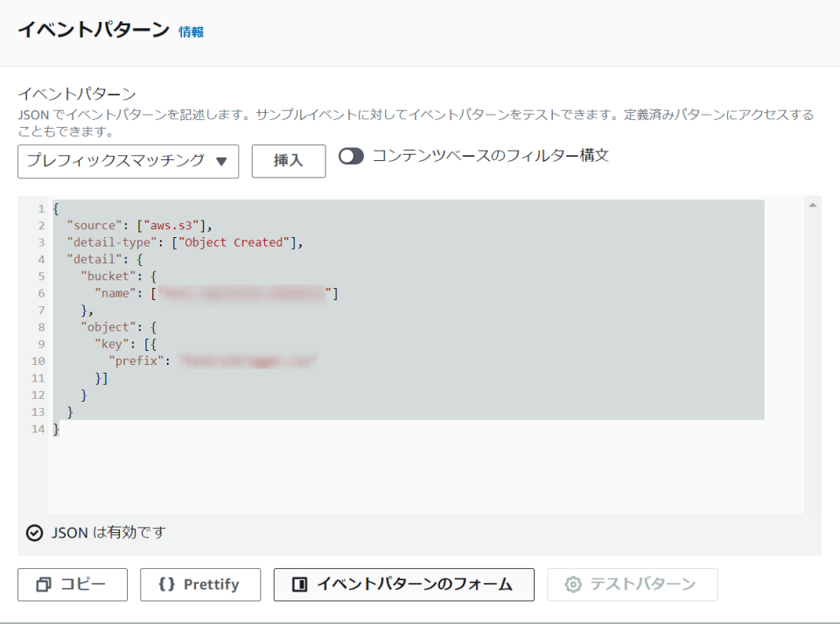Click the scrollbar up-arrow icon of the editor
840x624 pixels.
pos(812,206)
